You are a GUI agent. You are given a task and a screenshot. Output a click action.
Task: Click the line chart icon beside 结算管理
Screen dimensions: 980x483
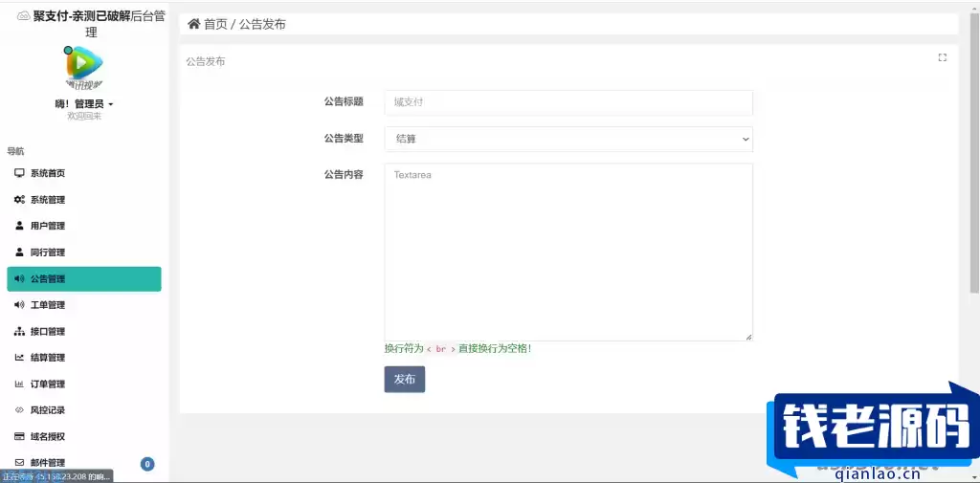(x=19, y=358)
